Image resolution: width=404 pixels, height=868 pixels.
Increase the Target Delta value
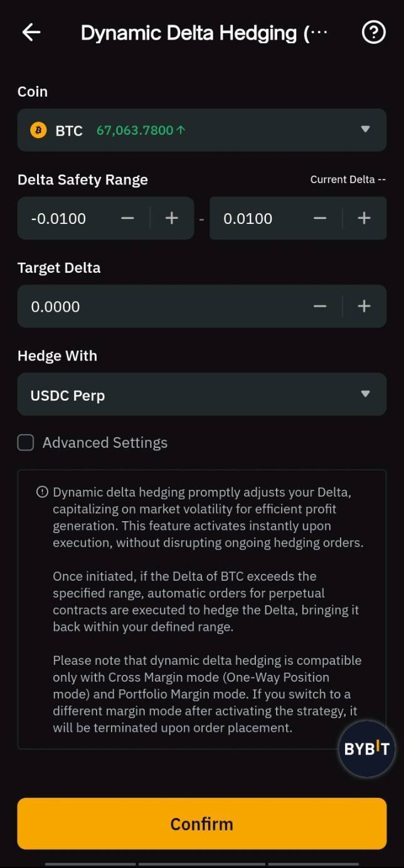point(364,306)
